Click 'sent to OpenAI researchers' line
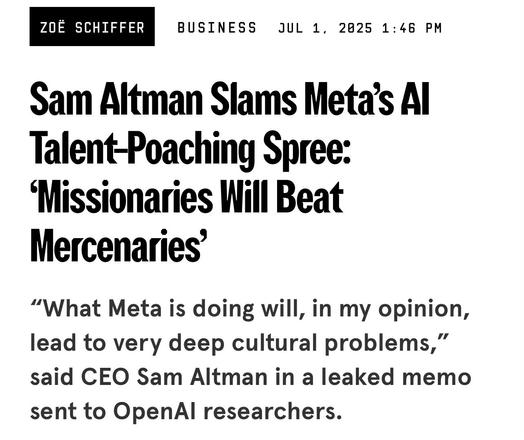This screenshot has height=440, width=524. pyautogui.click(x=186, y=411)
